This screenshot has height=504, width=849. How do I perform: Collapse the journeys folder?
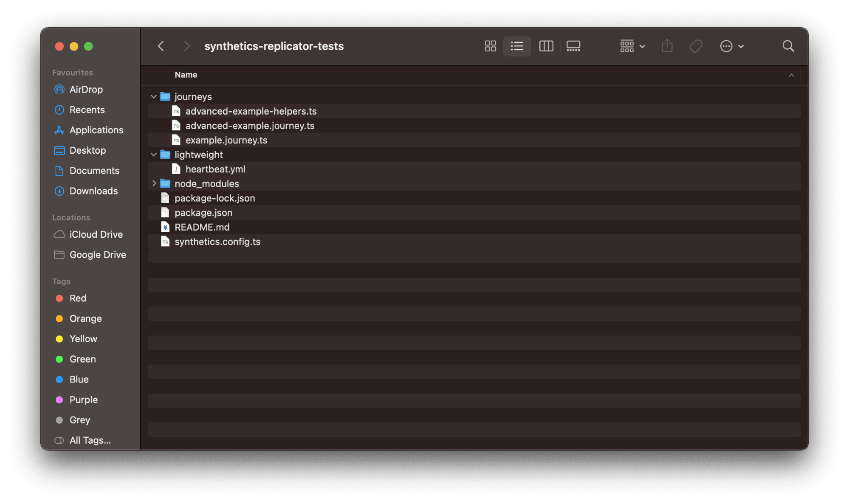154,97
